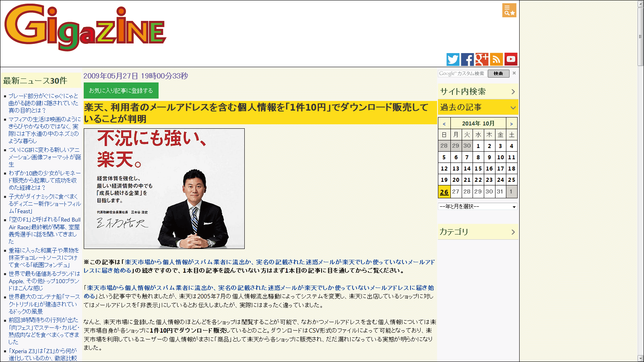The image size is (644, 362).
Task: Open the Apple top 100 brands news link
Action: click(x=44, y=281)
